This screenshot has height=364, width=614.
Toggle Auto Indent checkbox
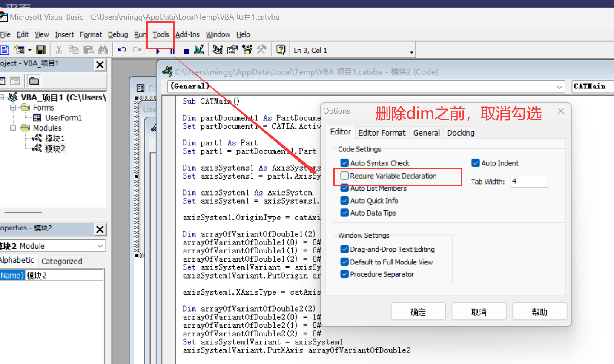(x=476, y=163)
